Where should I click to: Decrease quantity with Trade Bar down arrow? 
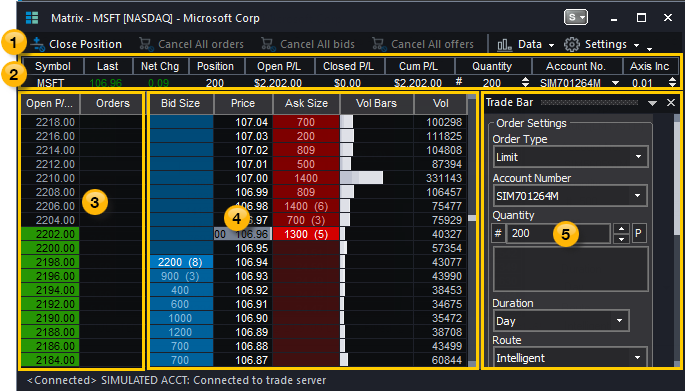click(621, 239)
